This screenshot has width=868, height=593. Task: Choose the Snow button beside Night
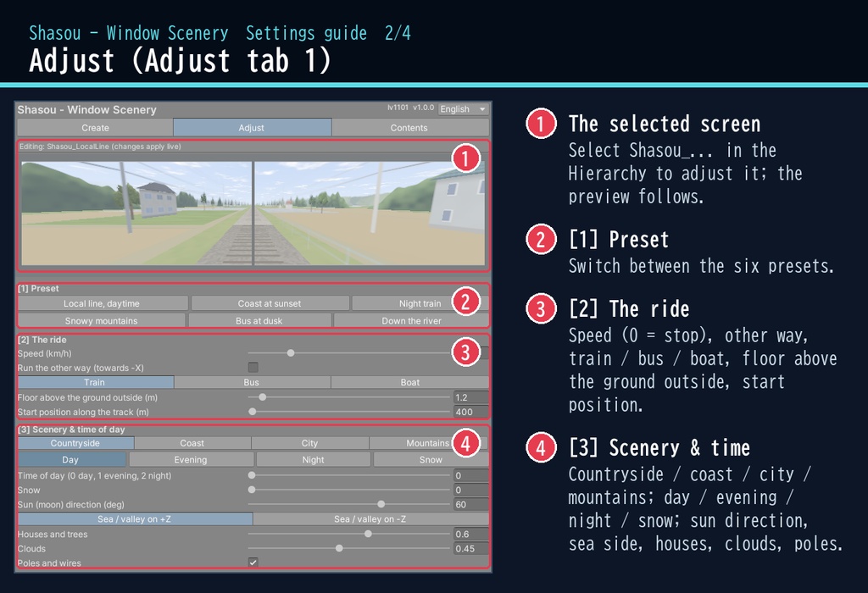(431, 459)
